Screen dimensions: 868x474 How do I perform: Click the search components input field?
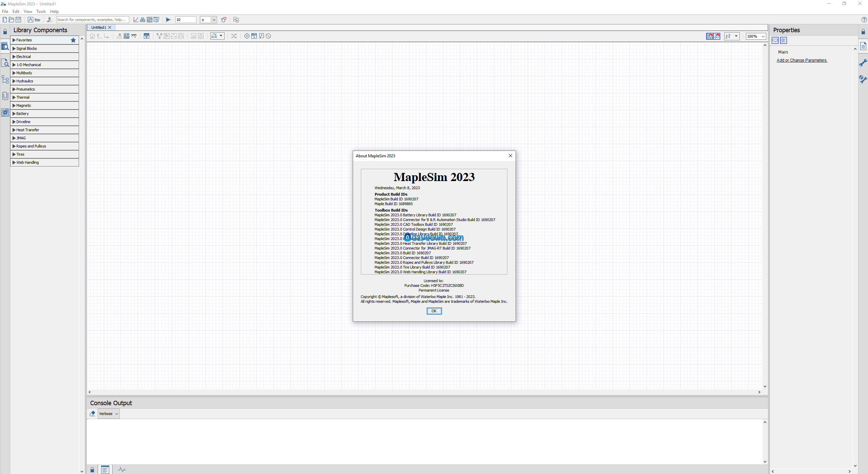click(x=93, y=20)
